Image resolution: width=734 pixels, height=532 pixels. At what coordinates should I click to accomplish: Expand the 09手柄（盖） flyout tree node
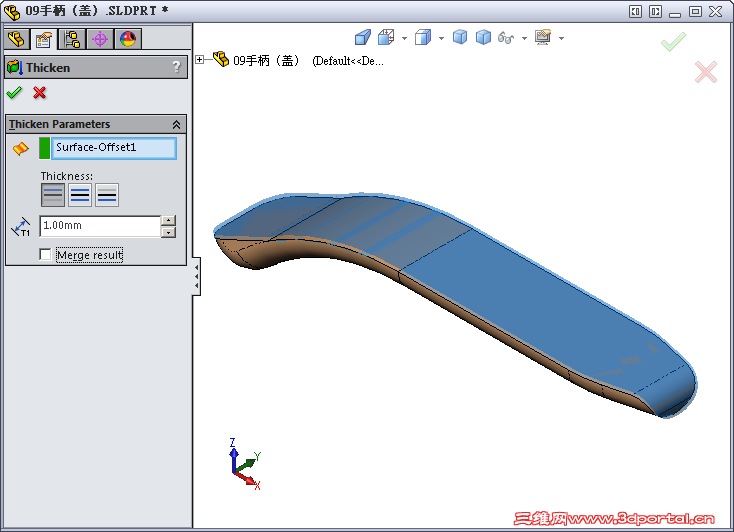click(200, 59)
